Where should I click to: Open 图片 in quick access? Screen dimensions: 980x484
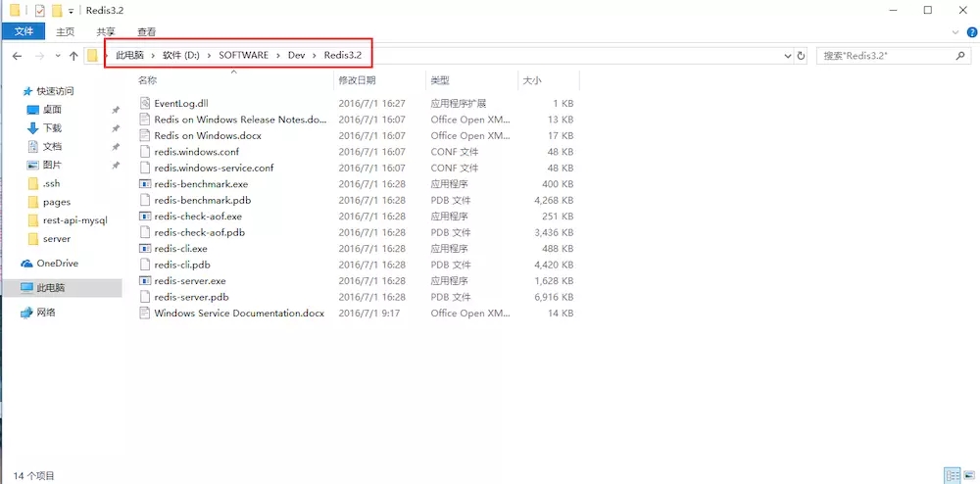coord(52,165)
